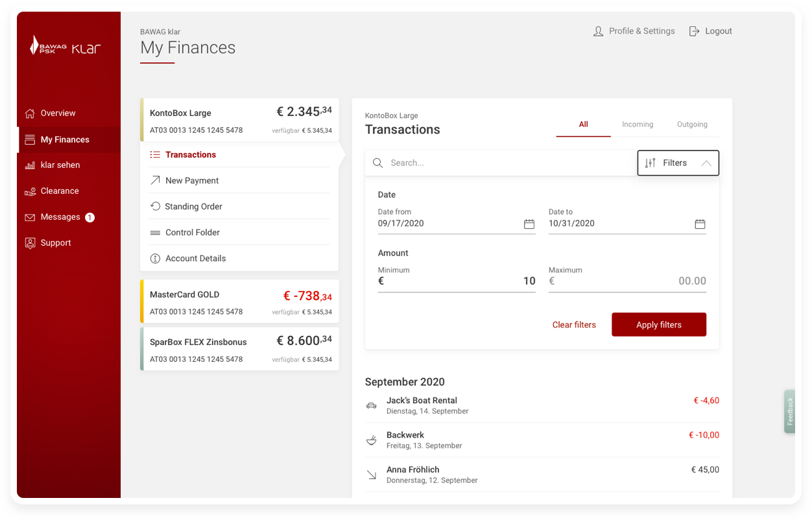Switch to the Outgoing tab

[x=692, y=124]
